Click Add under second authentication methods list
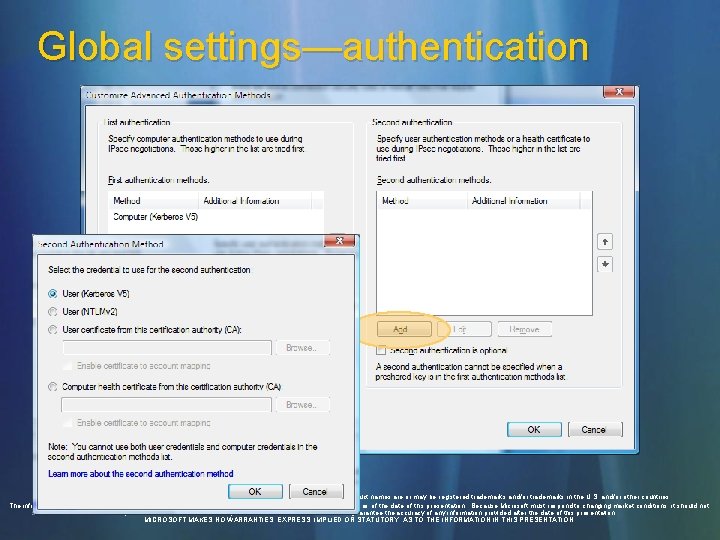Viewport: 720px width, 540px height. click(x=404, y=329)
